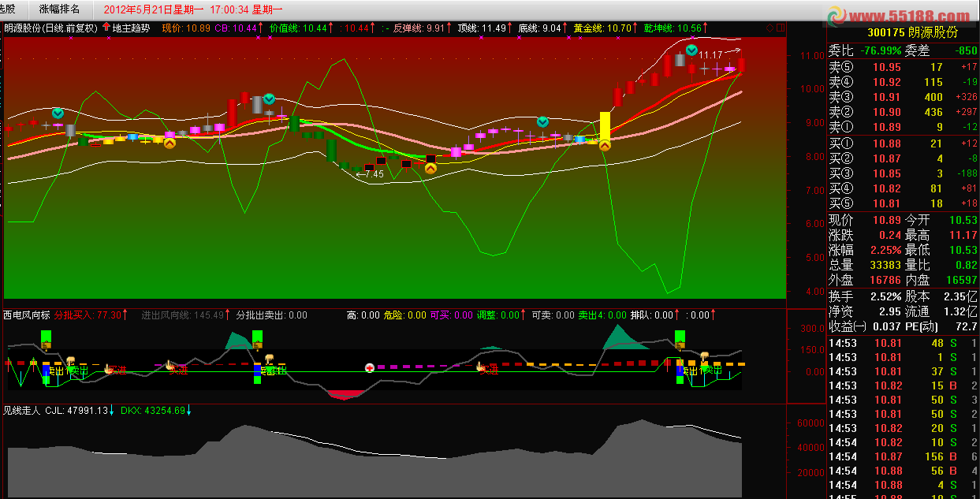Image resolution: width=980 pixels, height=499 pixels.
Task: Click the leftmost orange up-arrow marker on the price chart
Action: pos(170,143)
